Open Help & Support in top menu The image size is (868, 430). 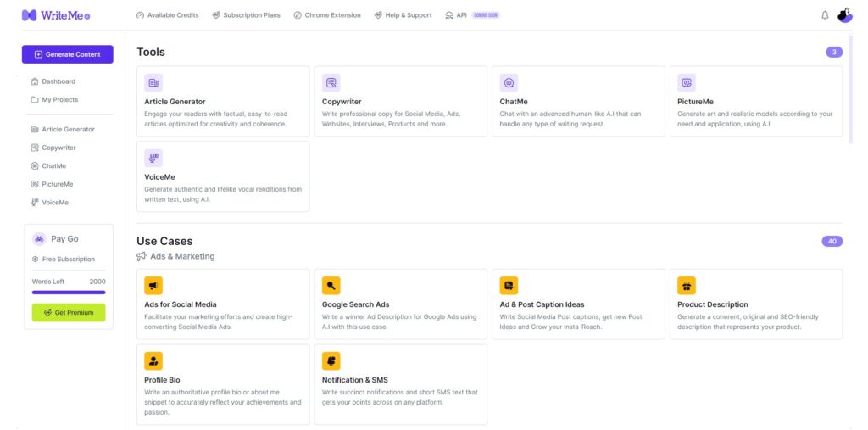point(403,15)
